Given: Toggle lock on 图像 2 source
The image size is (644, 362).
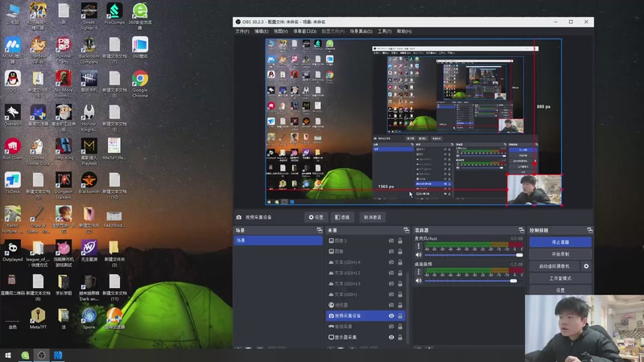Looking at the screenshot, I should [400, 241].
